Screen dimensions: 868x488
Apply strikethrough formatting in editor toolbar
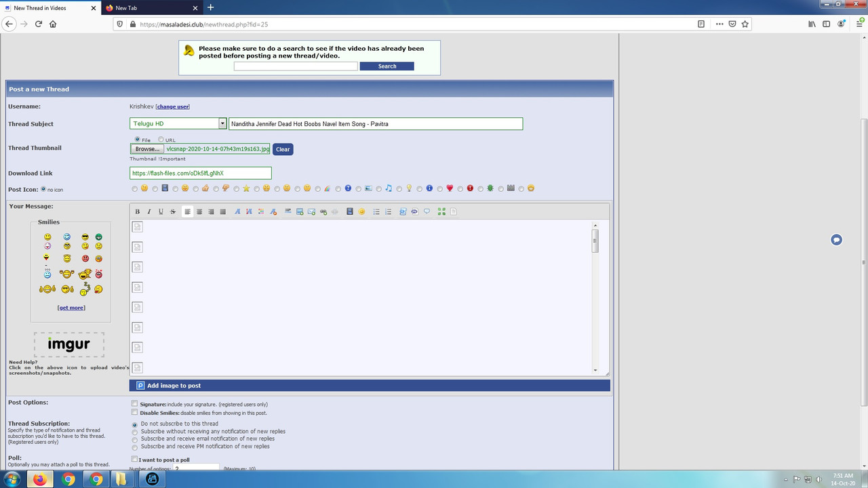click(173, 211)
